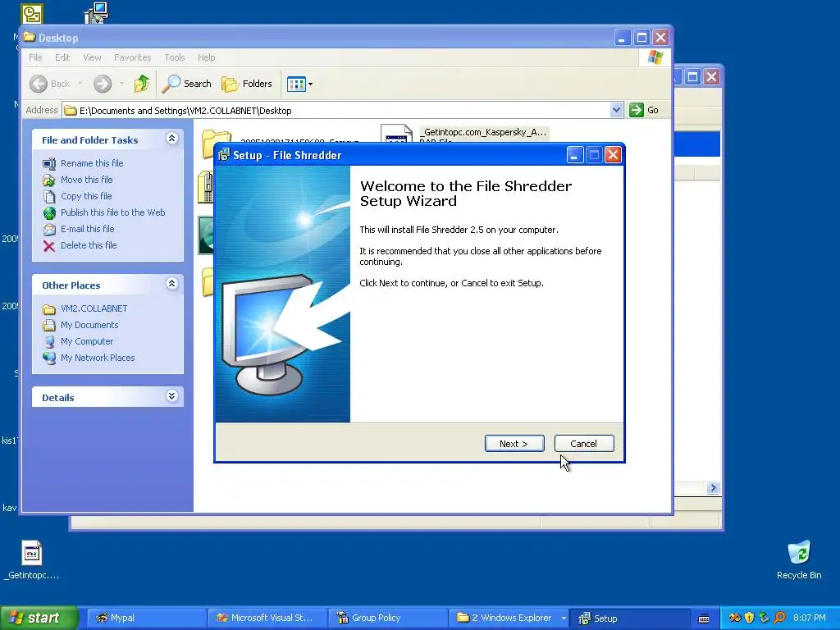Click the setup icon in the dialog title bar

[x=224, y=155]
